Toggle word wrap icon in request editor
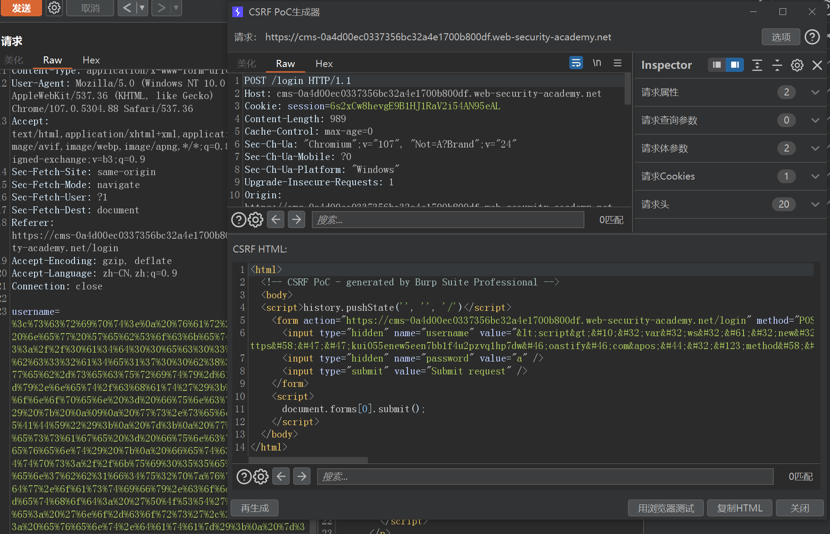Image resolution: width=830 pixels, height=534 pixels. point(576,63)
